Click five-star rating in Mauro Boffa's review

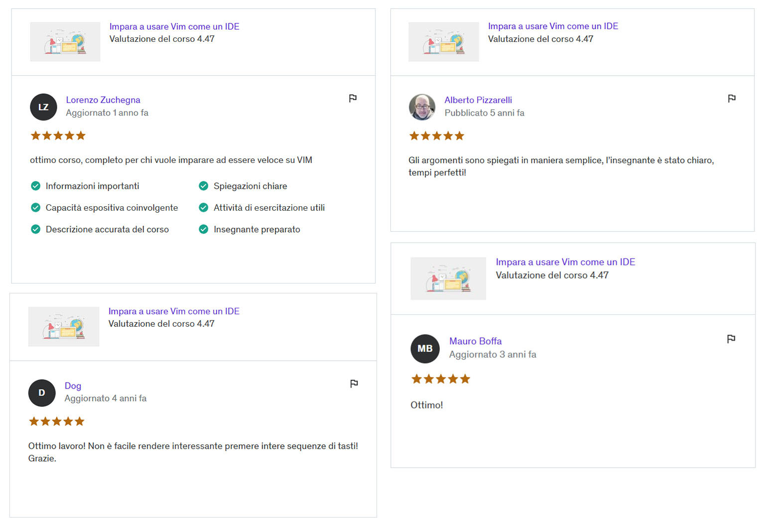coord(440,379)
